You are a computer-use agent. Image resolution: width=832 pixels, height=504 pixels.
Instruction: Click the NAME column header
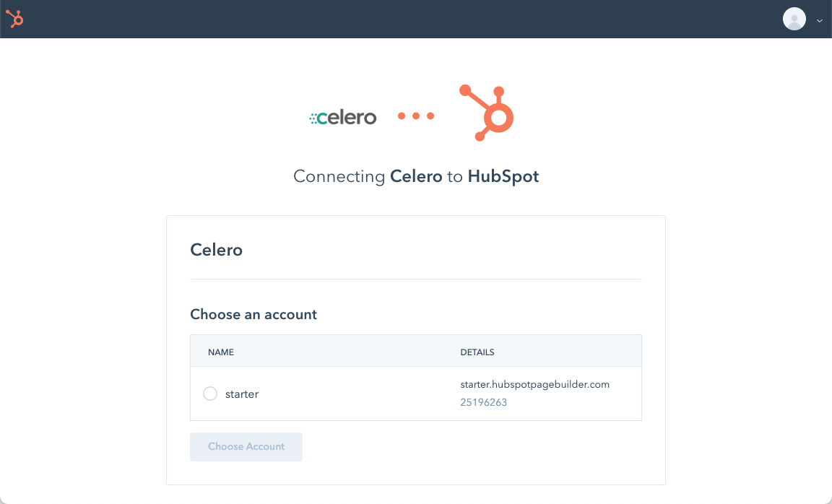pyautogui.click(x=221, y=352)
